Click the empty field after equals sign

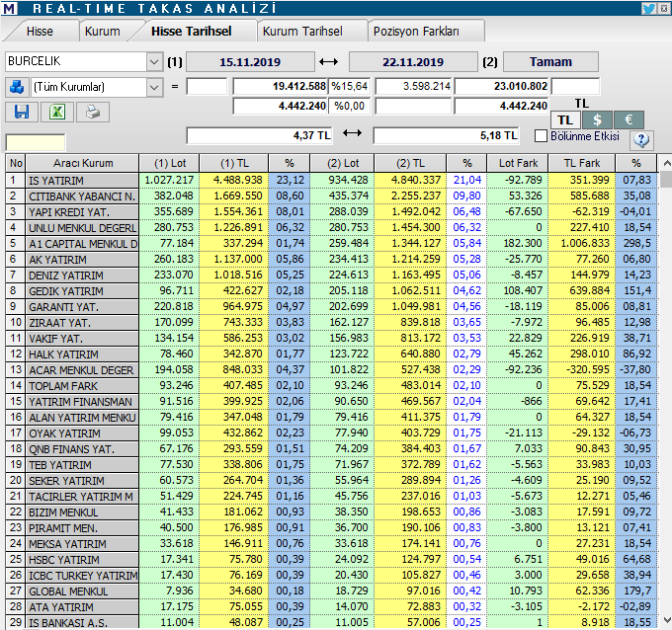(x=207, y=87)
